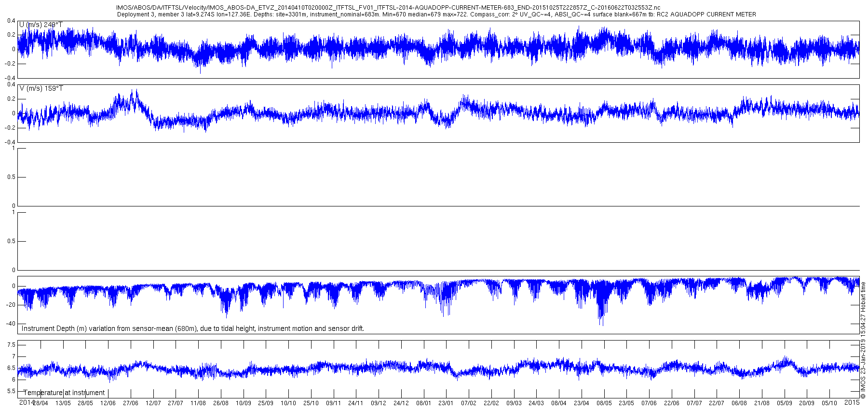Click the 05/09 date tick label
Viewport: 868px width, 410px height.
(785, 403)
